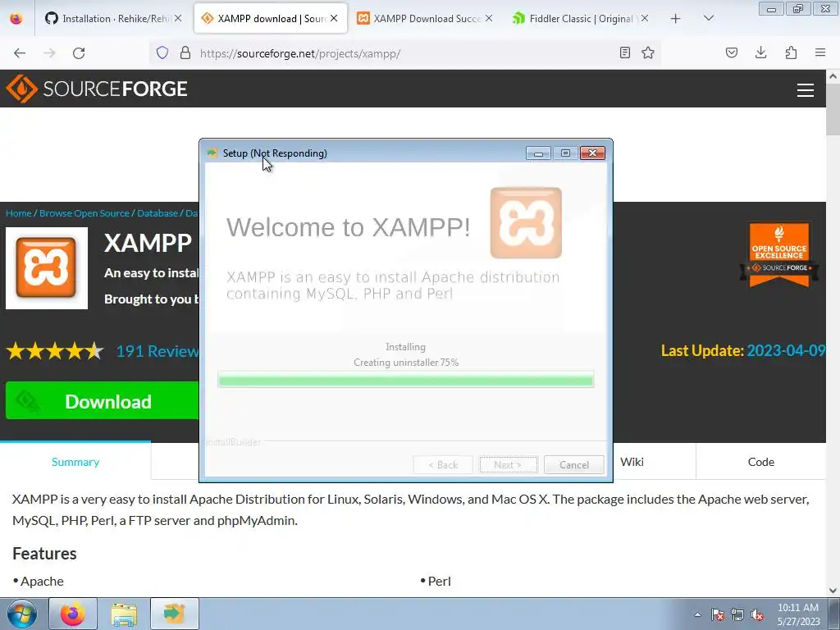This screenshot has height=630, width=840.
Task: Close the Fiddler Classic tab
Action: (645, 18)
